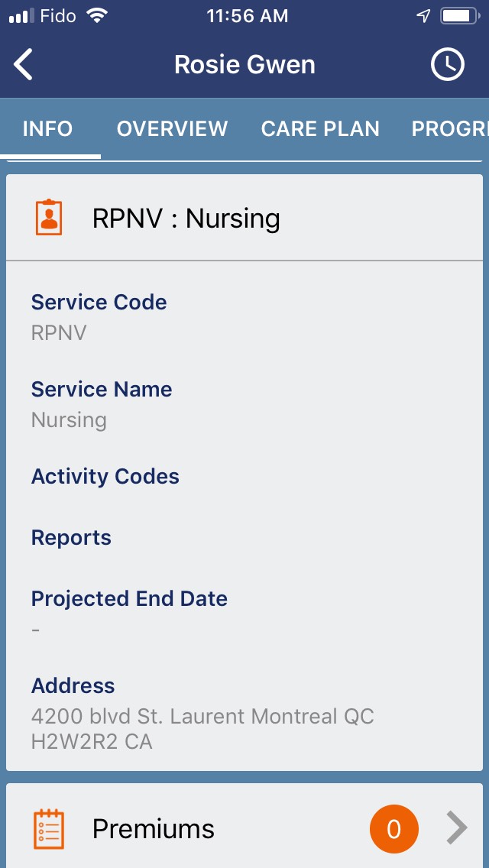
Task: Tap the cellular signal bars
Action: point(21,16)
